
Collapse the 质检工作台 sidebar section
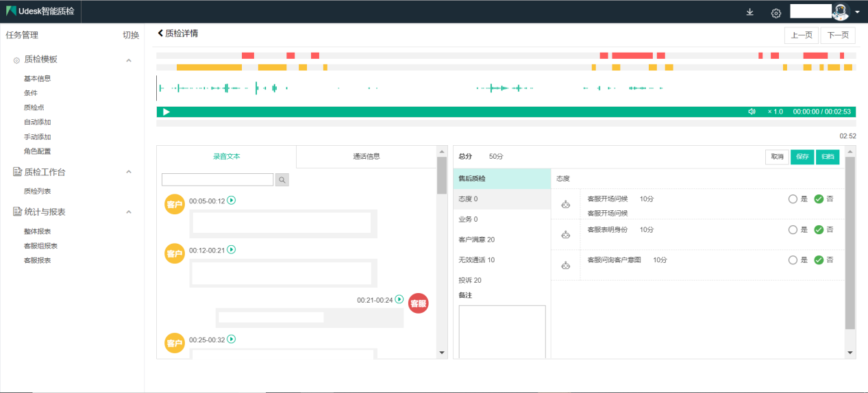point(128,172)
